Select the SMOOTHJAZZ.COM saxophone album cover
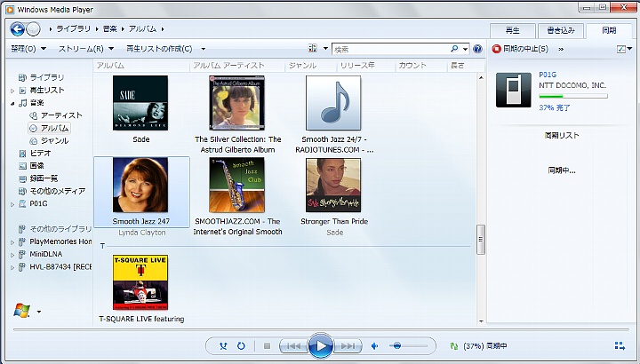The image size is (640, 364). pos(236,185)
